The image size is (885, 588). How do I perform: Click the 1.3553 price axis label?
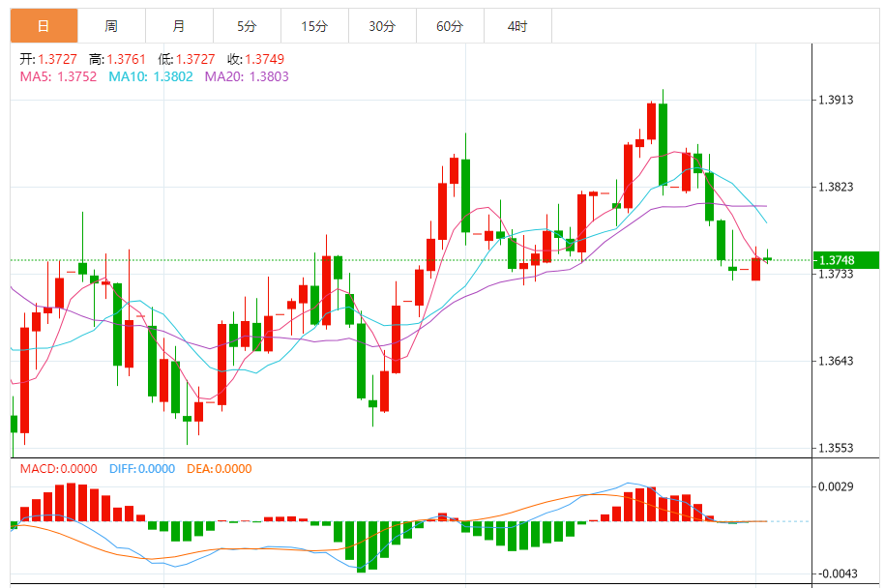836,448
